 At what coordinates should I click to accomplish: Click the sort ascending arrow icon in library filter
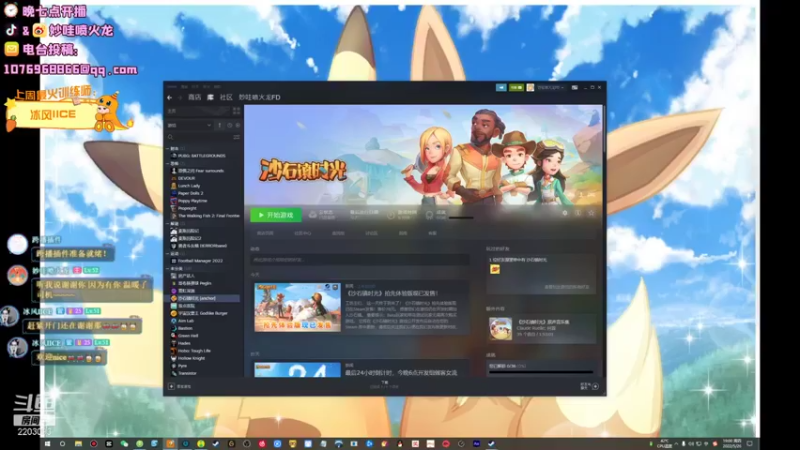pos(220,125)
